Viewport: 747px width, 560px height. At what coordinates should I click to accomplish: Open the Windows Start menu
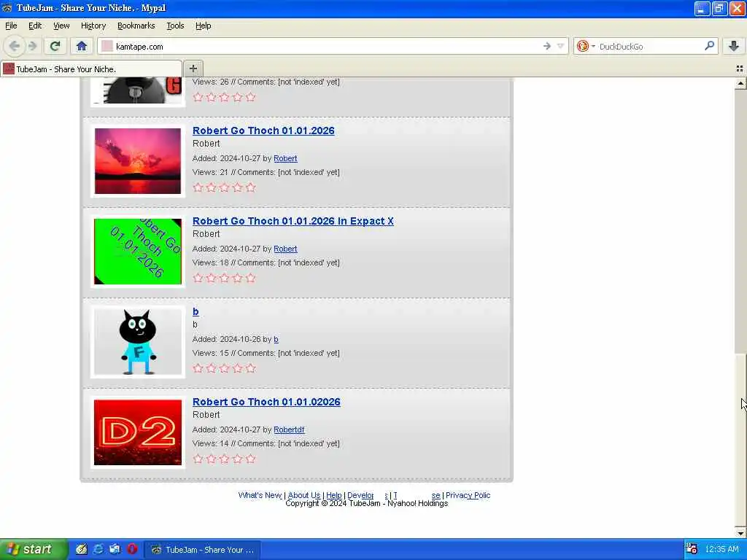pyautogui.click(x=34, y=550)
